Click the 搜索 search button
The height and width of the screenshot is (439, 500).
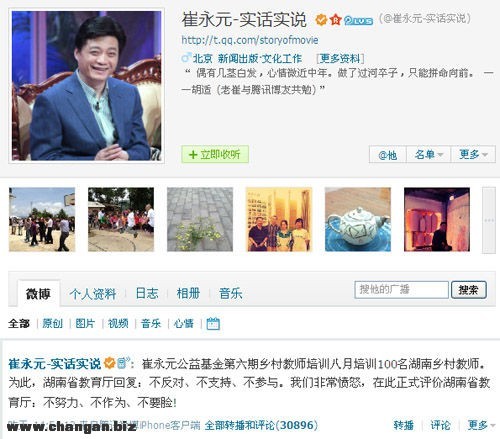[x=469, y=290]
